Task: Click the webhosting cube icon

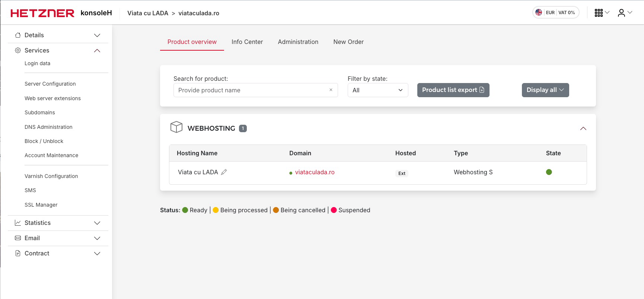Action: [176, 127]
